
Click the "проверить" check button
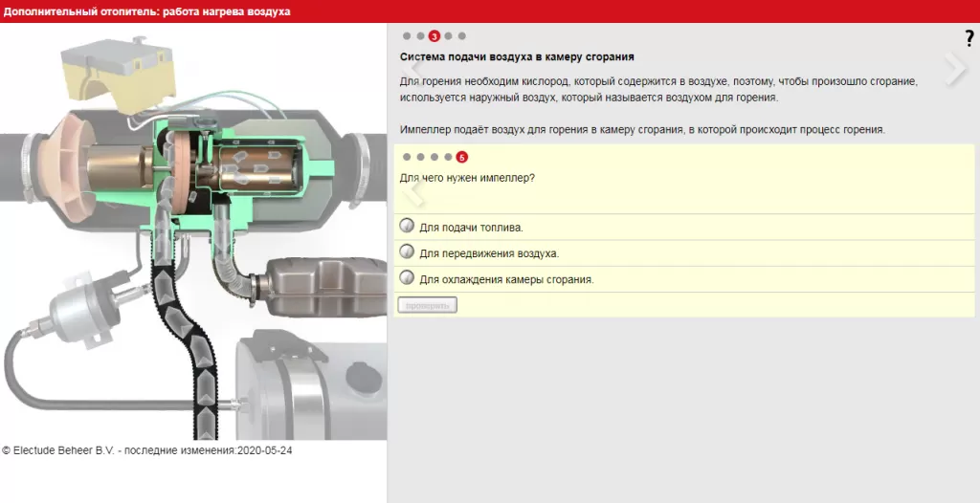pos(428,306)
